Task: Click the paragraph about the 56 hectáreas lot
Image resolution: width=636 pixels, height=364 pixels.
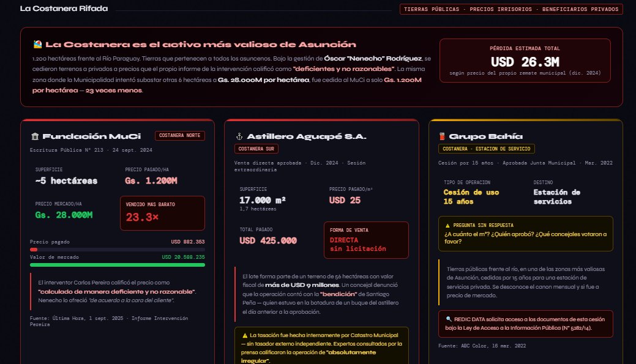Action: (320, 294)
